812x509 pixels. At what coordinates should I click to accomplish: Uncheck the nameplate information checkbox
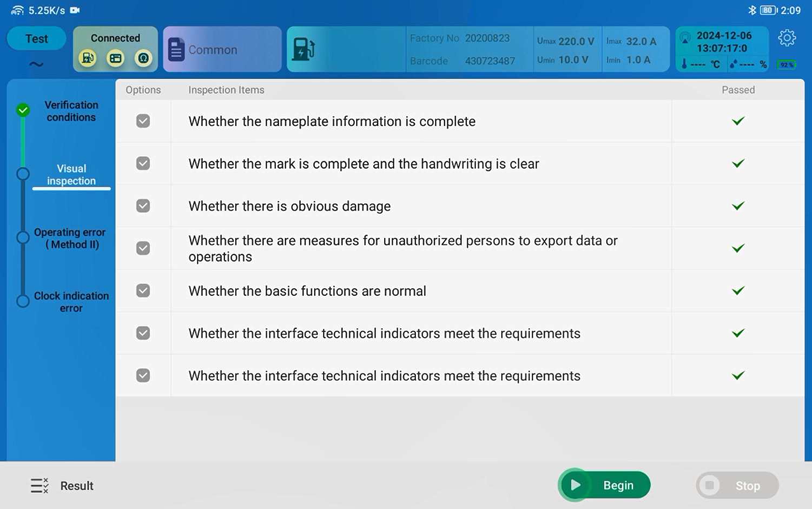click(x=143, y=121)
